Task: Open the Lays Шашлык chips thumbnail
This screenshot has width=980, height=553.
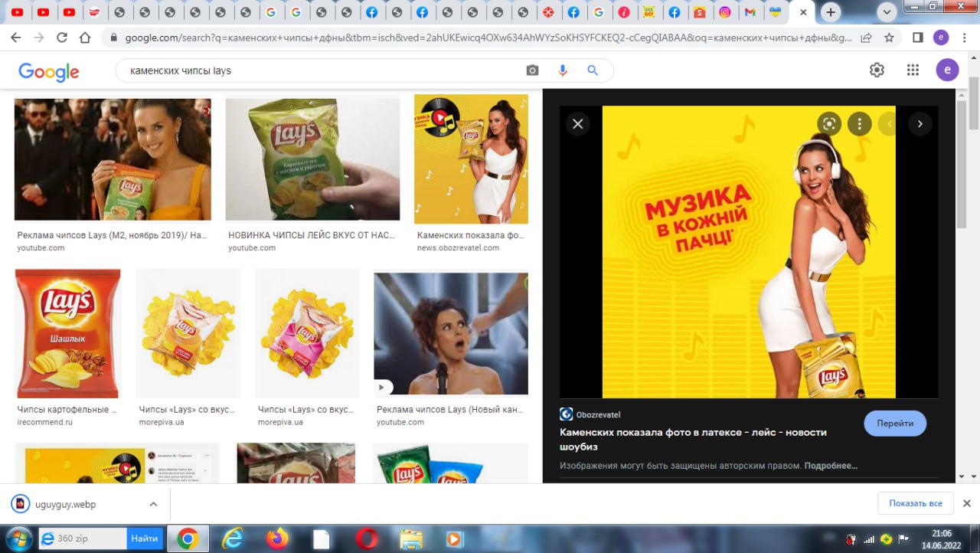Action: [x=67, y=333]
